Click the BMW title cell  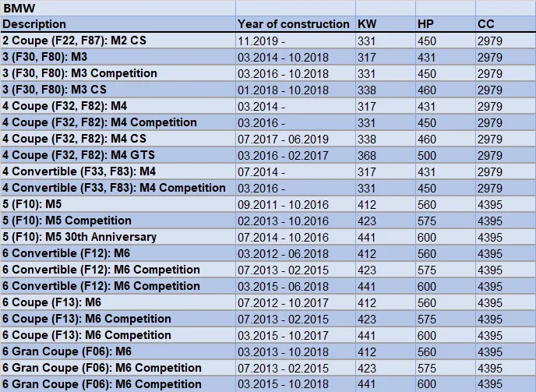coord(118,8)
